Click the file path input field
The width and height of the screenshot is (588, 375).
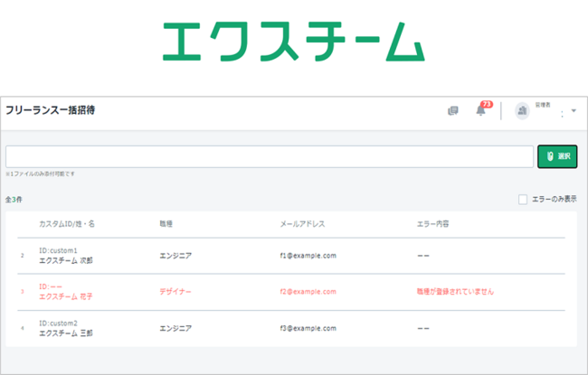coord(269,156)
